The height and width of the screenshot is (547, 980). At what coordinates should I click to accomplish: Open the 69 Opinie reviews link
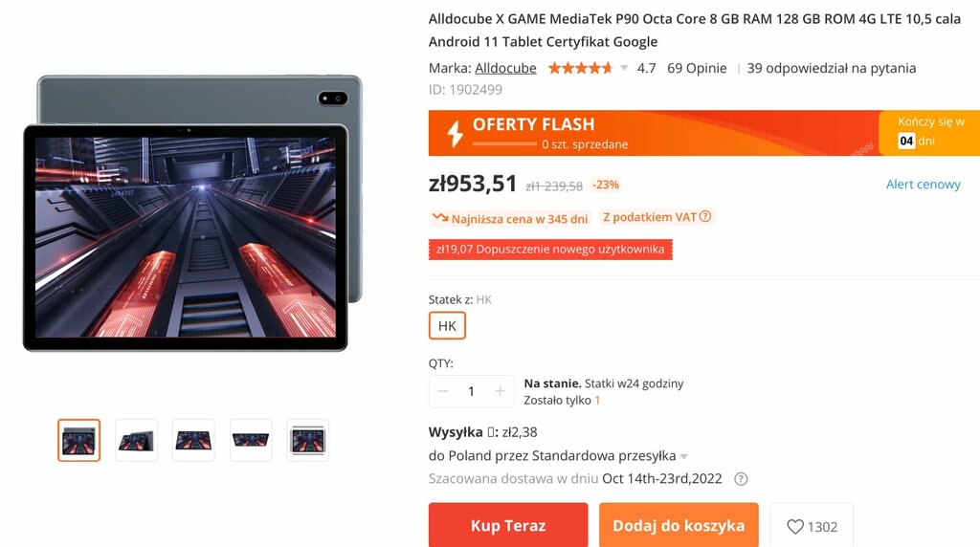coord(697,68)
